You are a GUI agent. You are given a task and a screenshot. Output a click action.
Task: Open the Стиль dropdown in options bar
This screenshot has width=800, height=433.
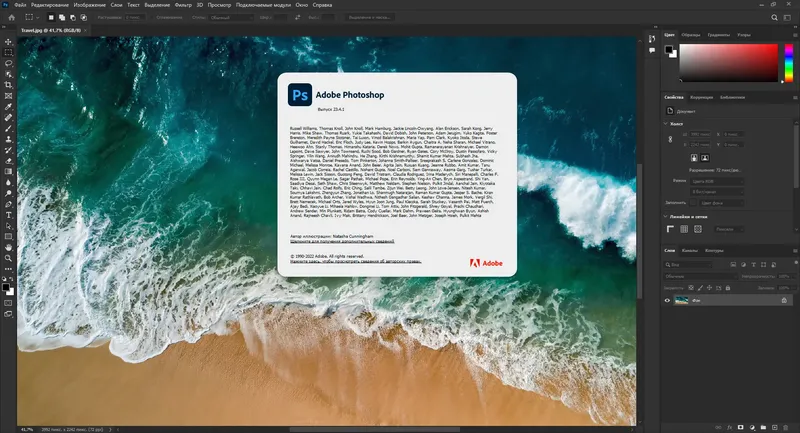coord(231,17)
